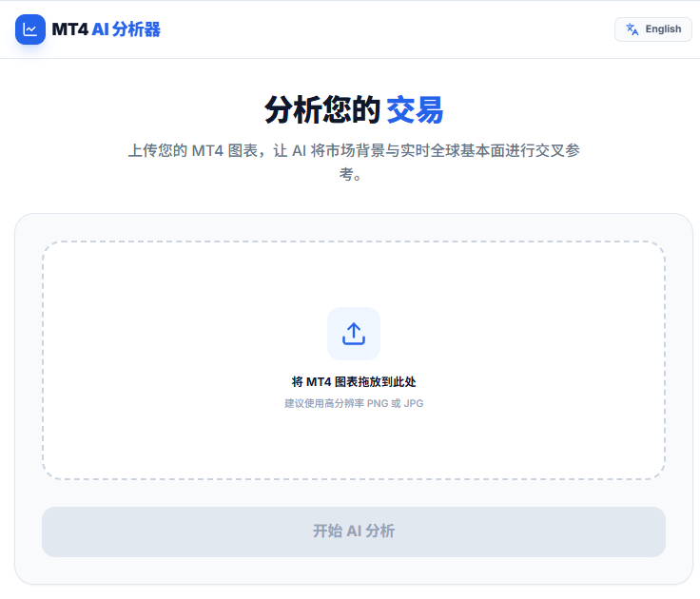The height and width of the screenshot is (599, 700).
Task: Click the blue "交易" heading word
Action: click(415, 110)
